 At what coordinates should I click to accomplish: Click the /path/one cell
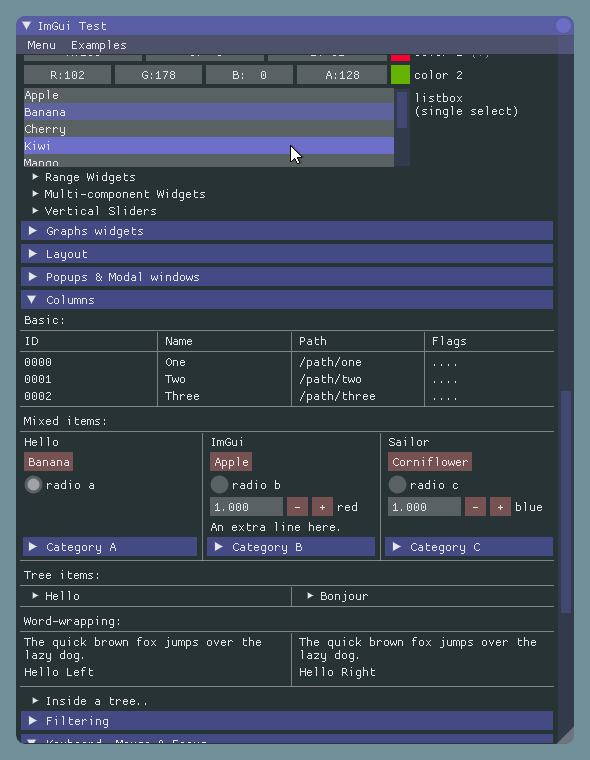[330, 362]
